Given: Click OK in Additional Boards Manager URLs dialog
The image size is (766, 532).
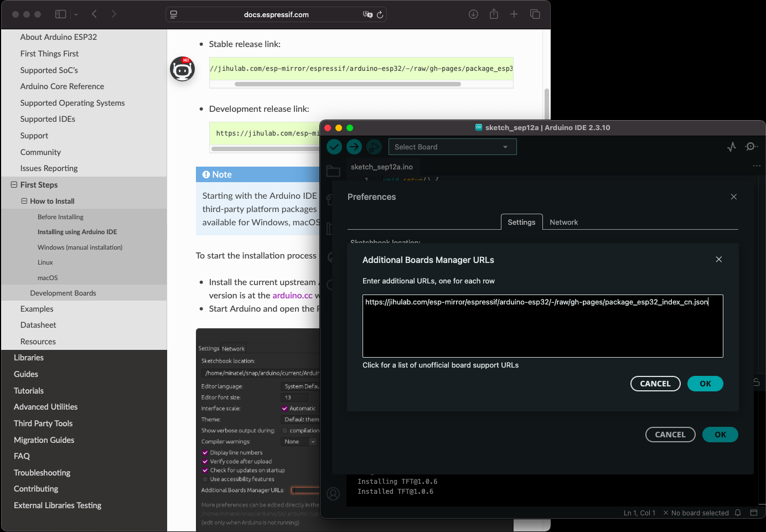Looking at the screenshot, I should (705, 384).
